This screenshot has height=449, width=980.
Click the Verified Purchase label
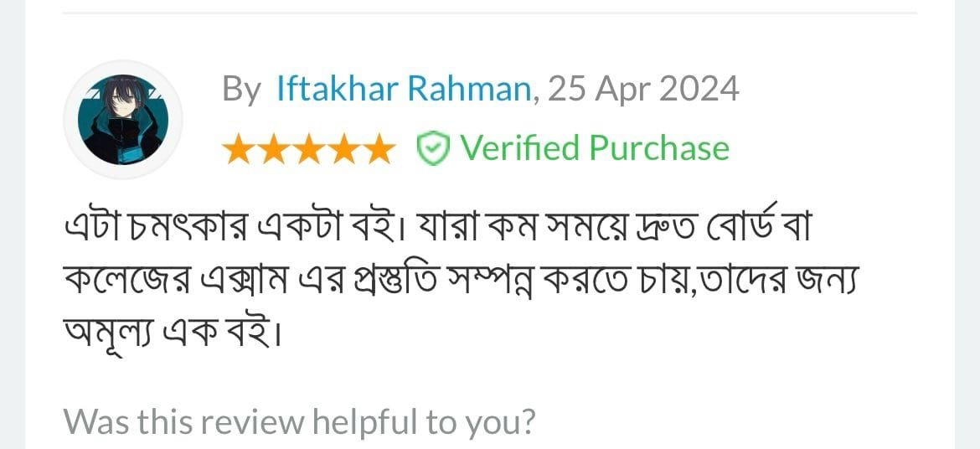click(595, 148)
